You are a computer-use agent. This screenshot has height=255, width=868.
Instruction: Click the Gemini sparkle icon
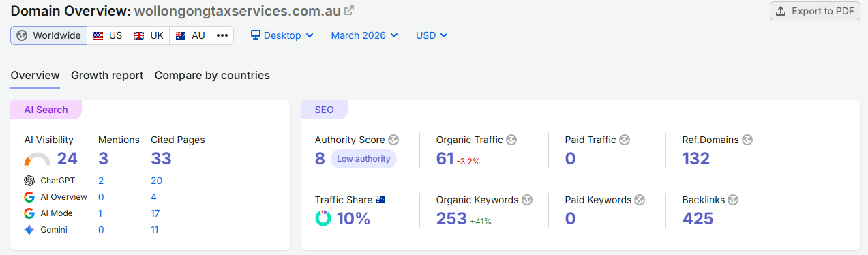29,230
